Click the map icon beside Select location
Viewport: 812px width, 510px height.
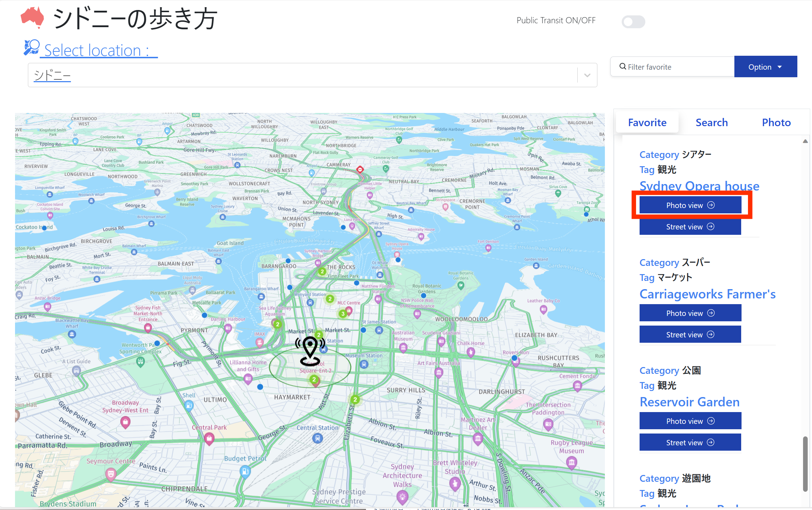click(31, 47)
